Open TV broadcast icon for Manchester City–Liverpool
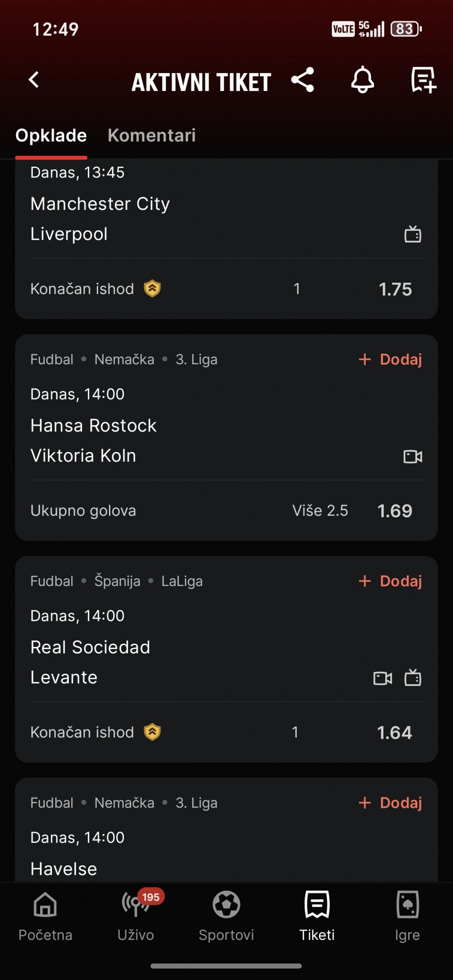Viewport: 453px width, 980px height. 413,234
